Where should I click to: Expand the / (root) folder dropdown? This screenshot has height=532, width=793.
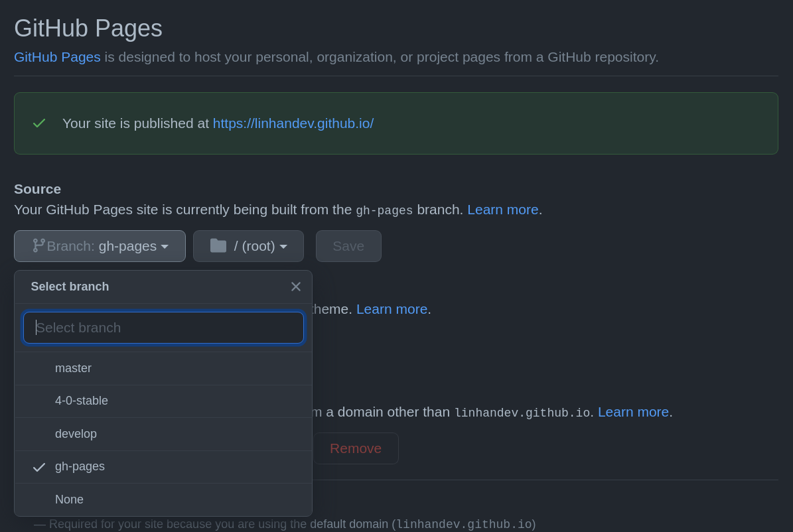click(248, 246)
